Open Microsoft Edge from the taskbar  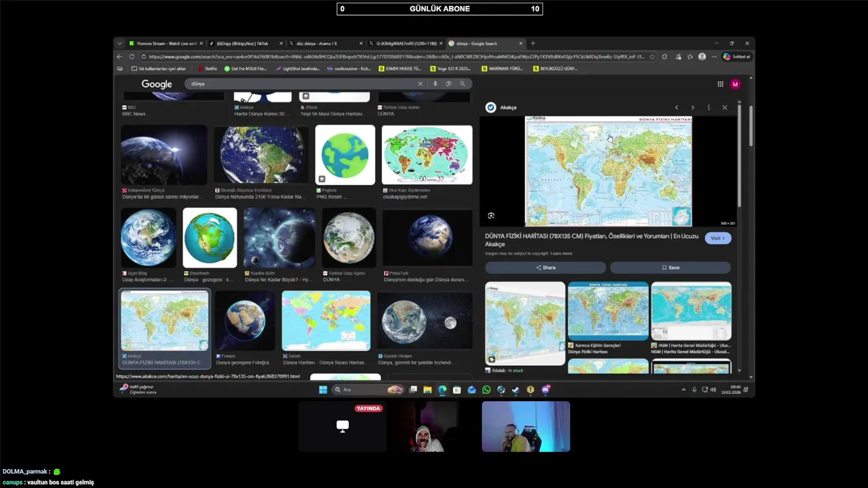442,390
